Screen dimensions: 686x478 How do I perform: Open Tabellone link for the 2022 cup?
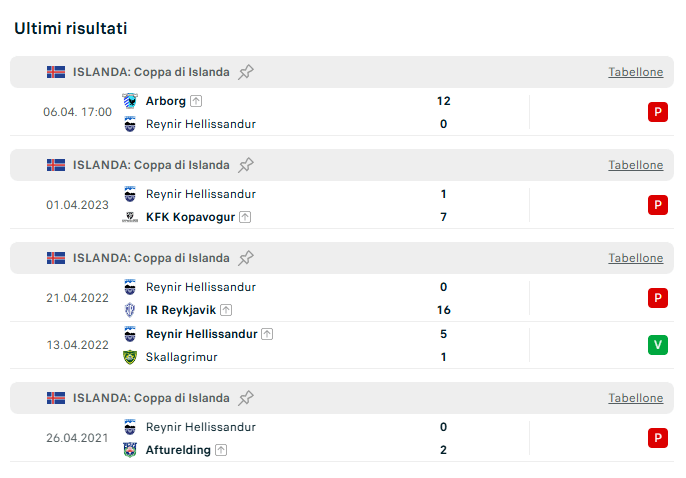[635, 258]
